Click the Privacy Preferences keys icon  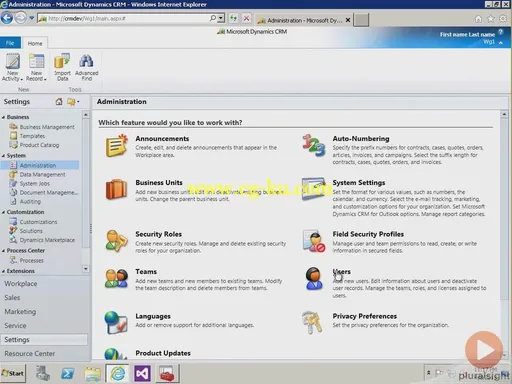pyautogui.click(x=312, y=322)
